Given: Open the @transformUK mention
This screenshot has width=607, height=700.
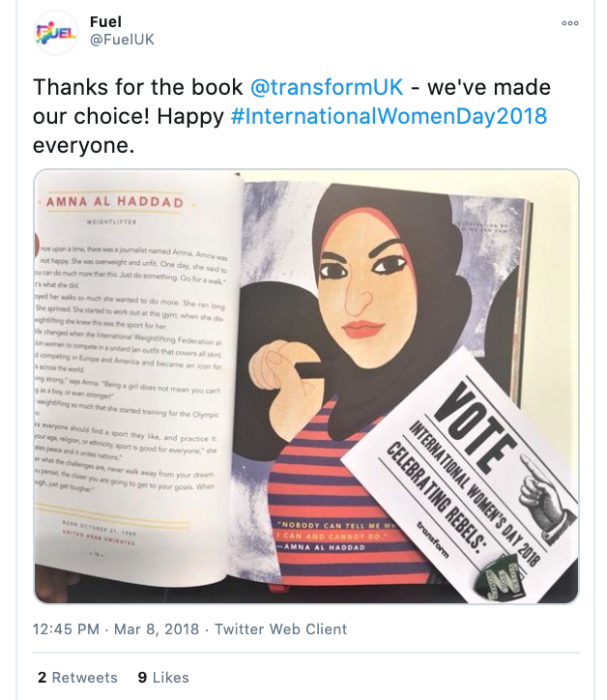Looking at the screenshot, I should (327, 87).
